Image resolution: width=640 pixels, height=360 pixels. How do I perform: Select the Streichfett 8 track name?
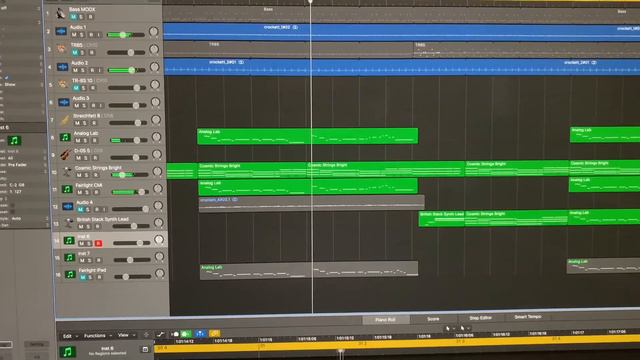(x=86, y=116)
